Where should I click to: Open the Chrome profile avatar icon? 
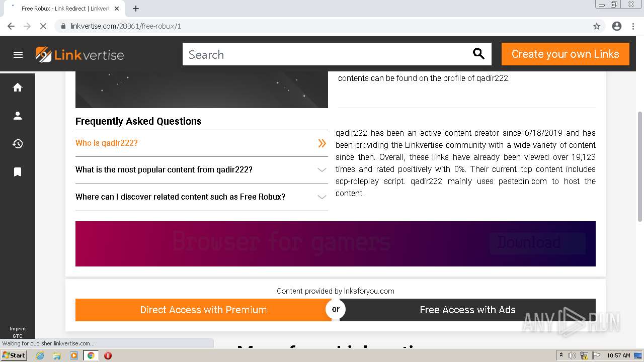tap(617, 26)
